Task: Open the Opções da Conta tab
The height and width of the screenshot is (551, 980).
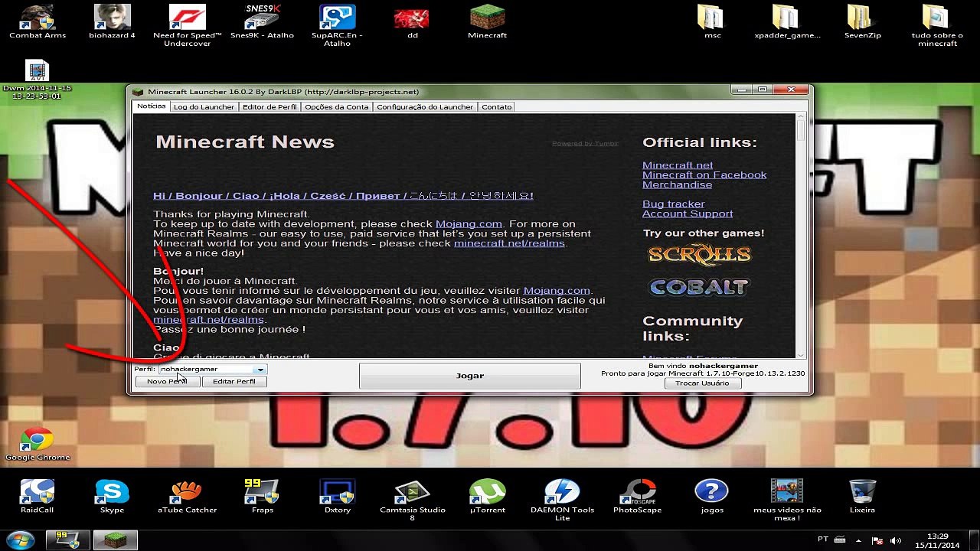Action: point(337,107)
